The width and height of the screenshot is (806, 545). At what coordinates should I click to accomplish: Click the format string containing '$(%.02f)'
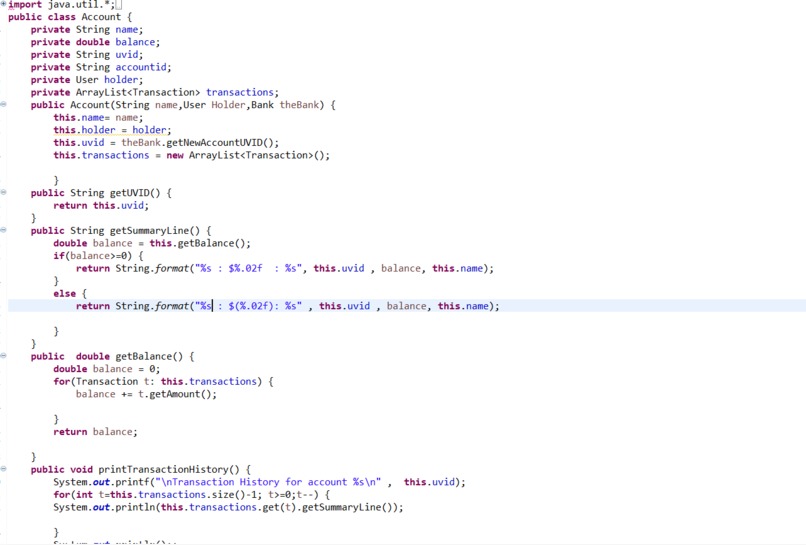point(248,306)
